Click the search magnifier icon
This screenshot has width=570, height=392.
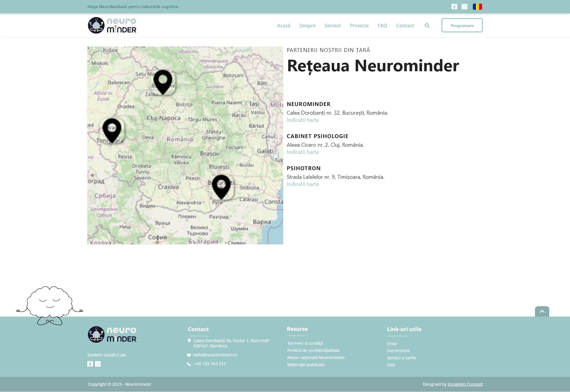point(427,26)
